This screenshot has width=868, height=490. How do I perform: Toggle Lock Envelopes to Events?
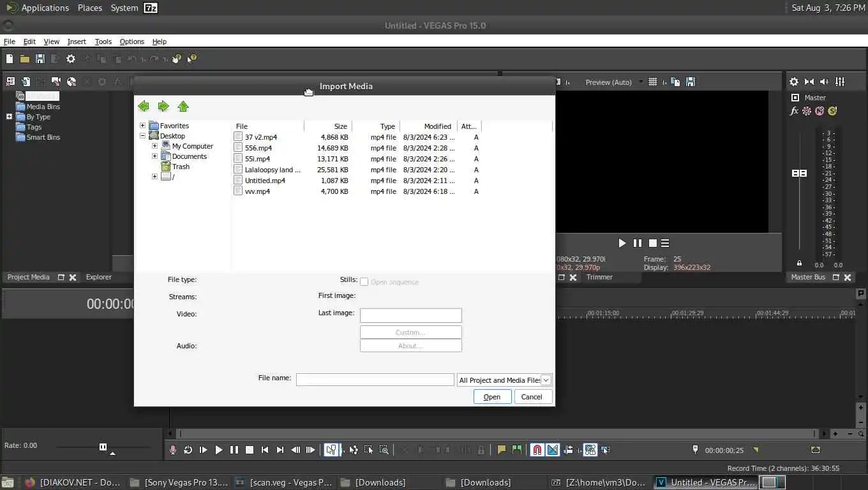[x=590, y=450]
